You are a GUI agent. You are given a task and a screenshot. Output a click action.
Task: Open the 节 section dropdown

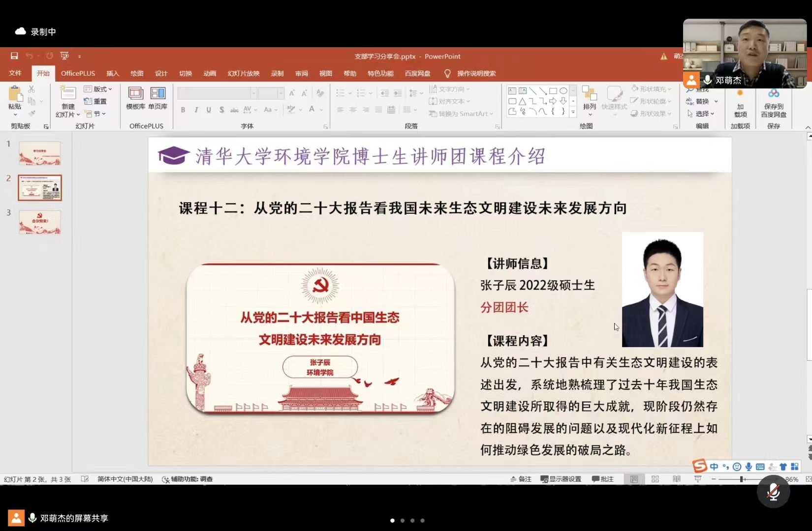tap(96, 114)
